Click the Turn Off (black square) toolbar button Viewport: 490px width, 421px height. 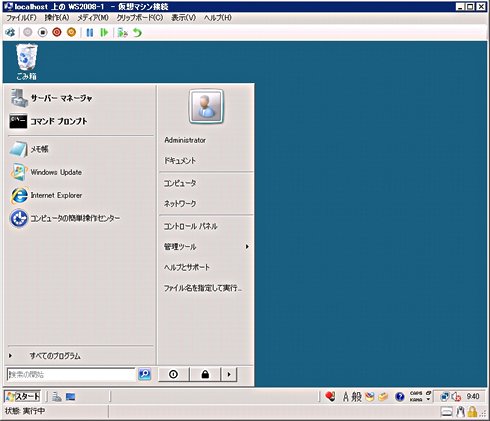(43, 32)
